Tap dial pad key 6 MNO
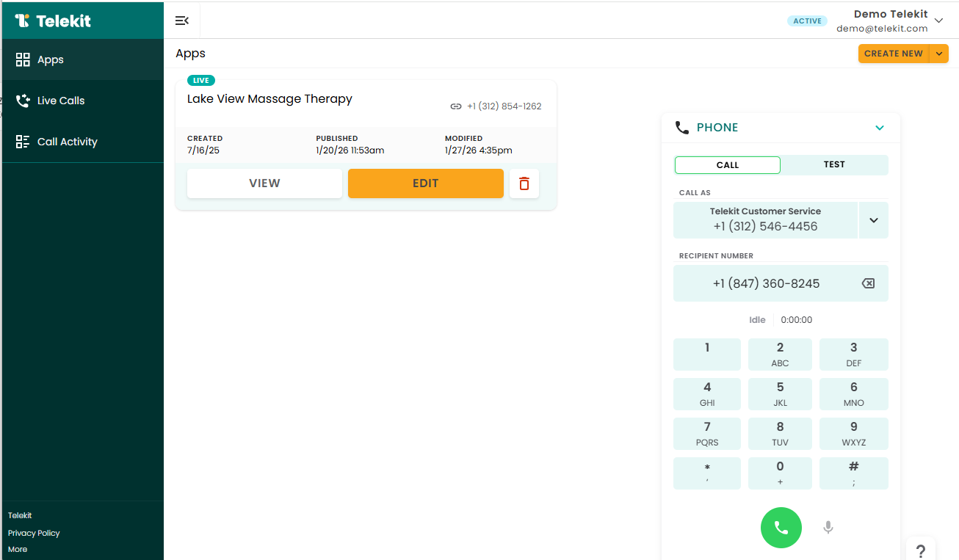The width and height of the screenshot is (959, 560). tap(854, 394)
